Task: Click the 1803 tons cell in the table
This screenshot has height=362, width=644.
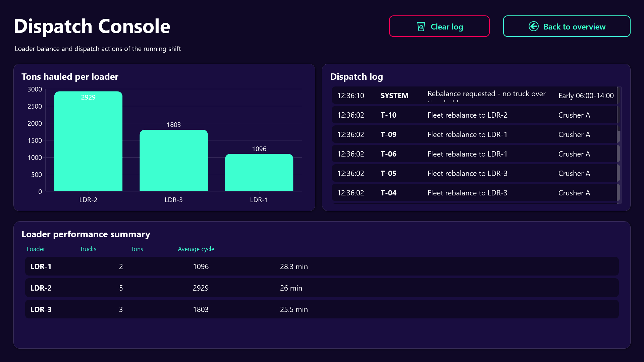Action: [x=201, y=309]
